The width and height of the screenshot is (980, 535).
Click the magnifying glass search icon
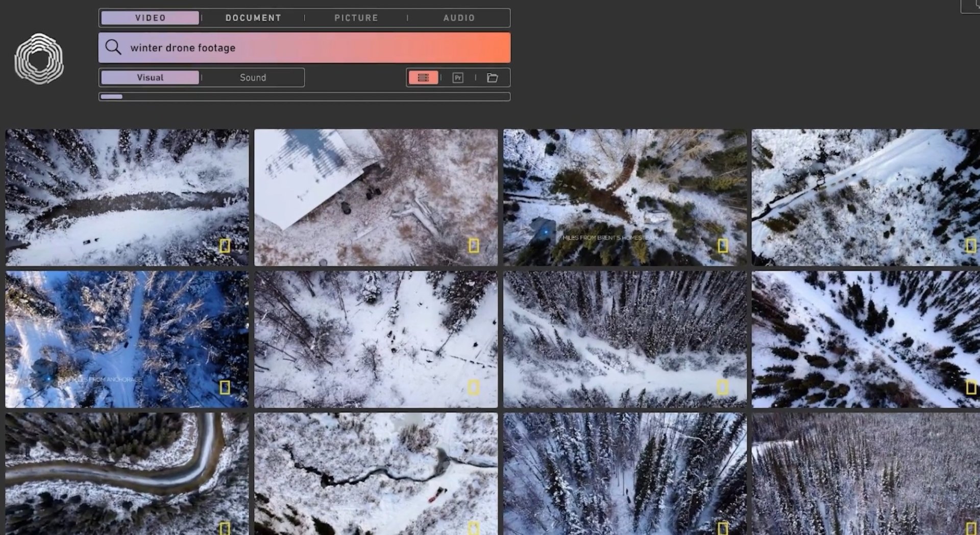tap(113, 47)
